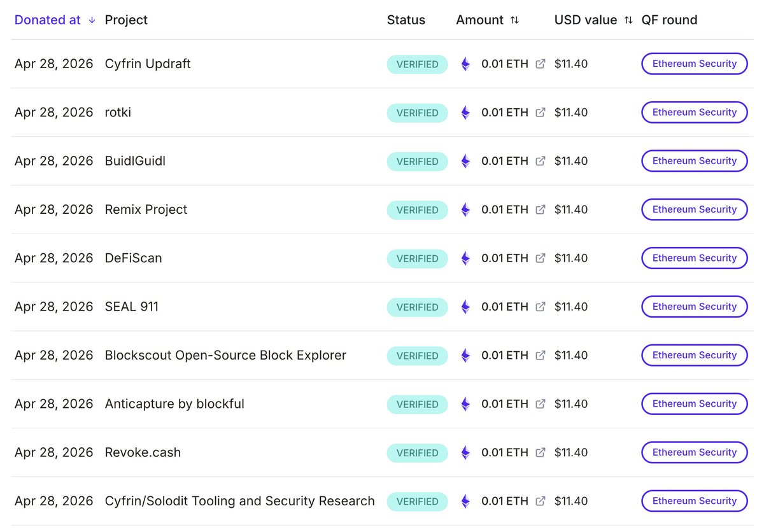Image resolution: width=764 pixels, height=532 pixels.
Task: Open transaction link for Cyfrin Updraft donation
Action: coord(541,64)
